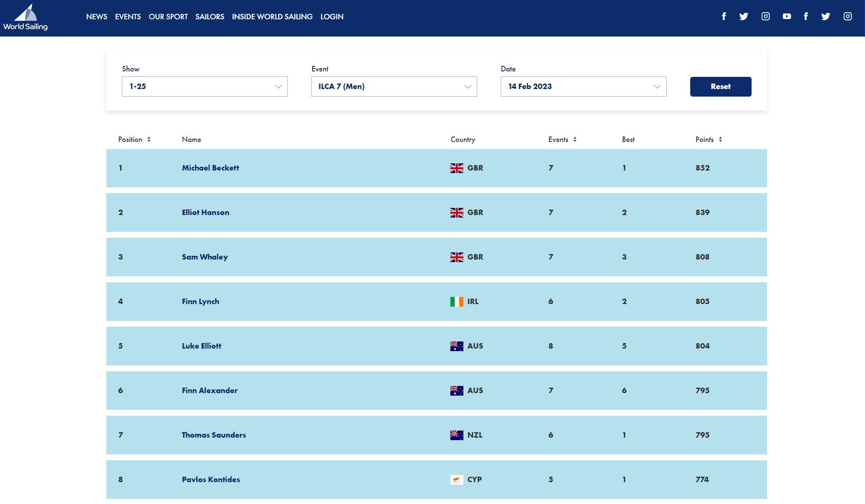Click points value 808

tap(702, 257)
